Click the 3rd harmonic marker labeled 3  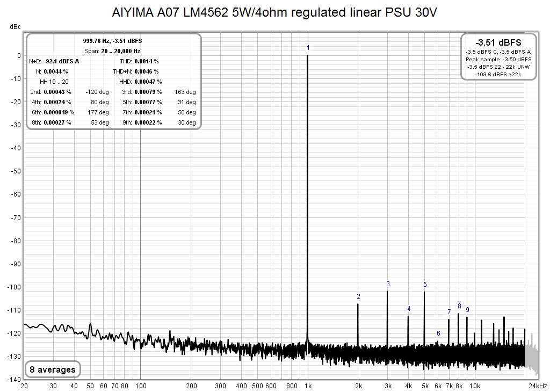tap(388, 284)
